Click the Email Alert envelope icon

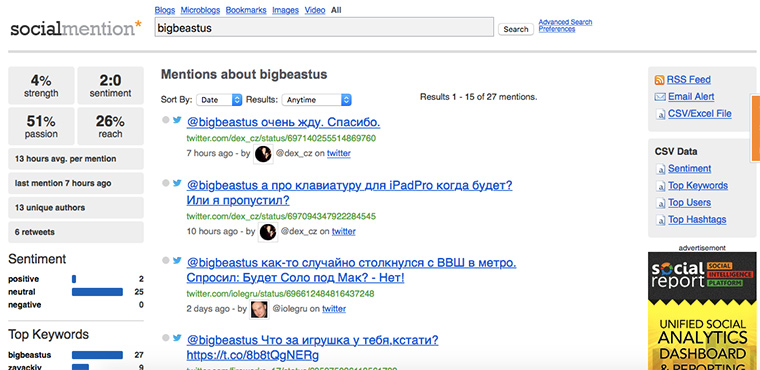click(660, 97)
